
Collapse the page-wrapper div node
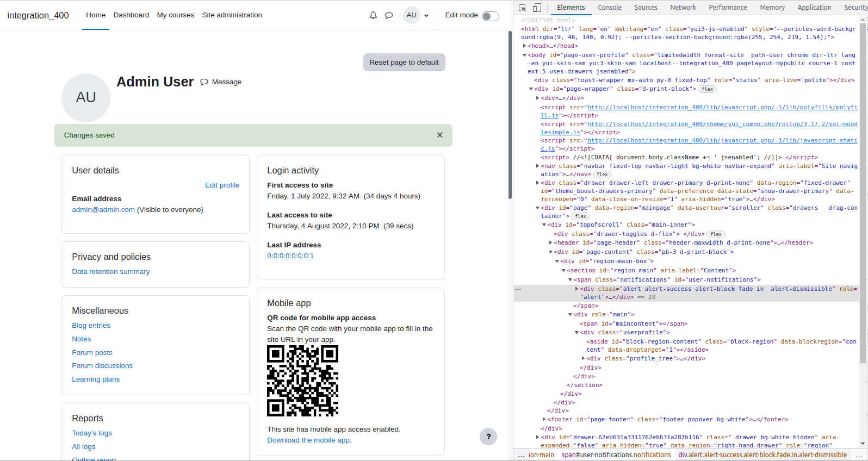coord(531,89)
